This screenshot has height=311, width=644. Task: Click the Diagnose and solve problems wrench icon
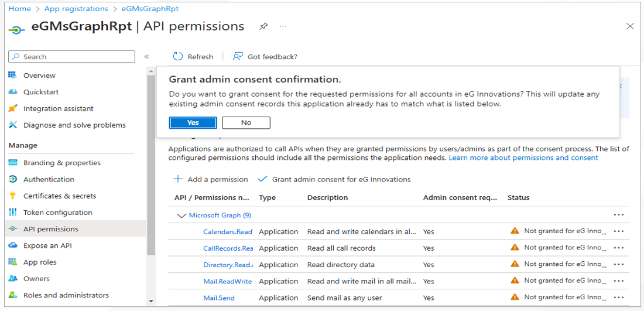(13, 125)
